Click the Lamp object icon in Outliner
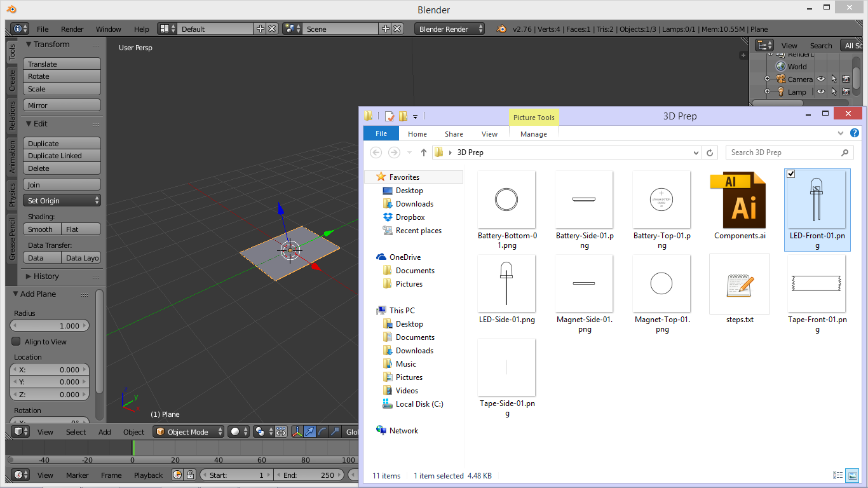Screen dimensions: 868x488 (781, 91)
